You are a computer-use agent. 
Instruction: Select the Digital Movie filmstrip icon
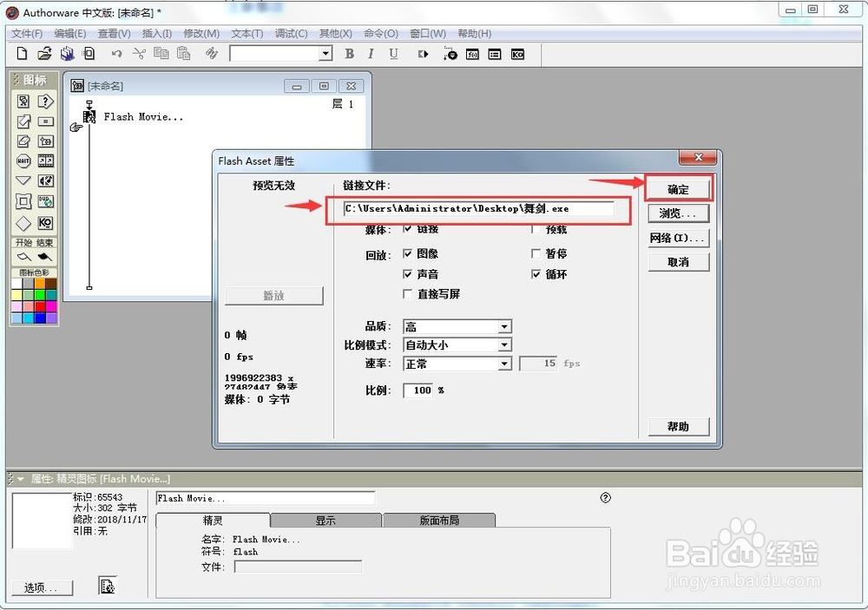tap(45, 161)
